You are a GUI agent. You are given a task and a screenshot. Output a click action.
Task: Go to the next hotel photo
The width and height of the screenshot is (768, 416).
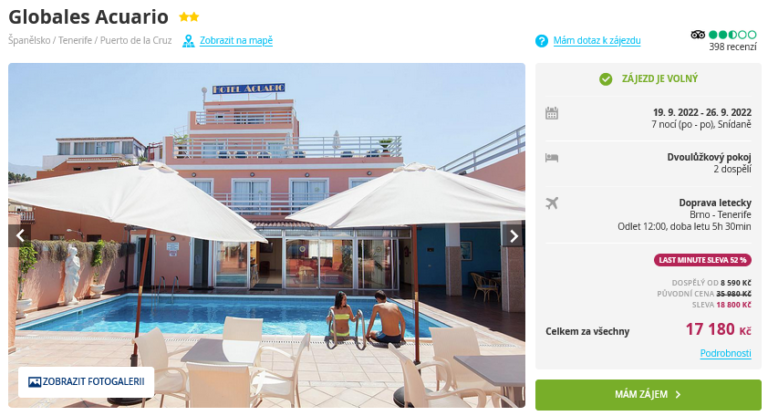pos(513,236)
